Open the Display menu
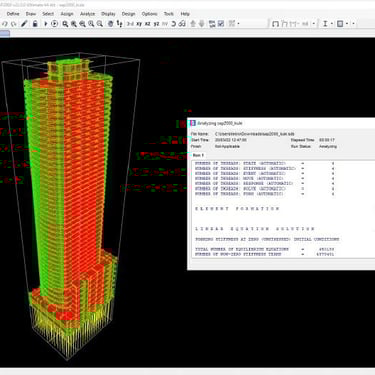Viewport: 375px width, 375px height. [x=108, y=14]
